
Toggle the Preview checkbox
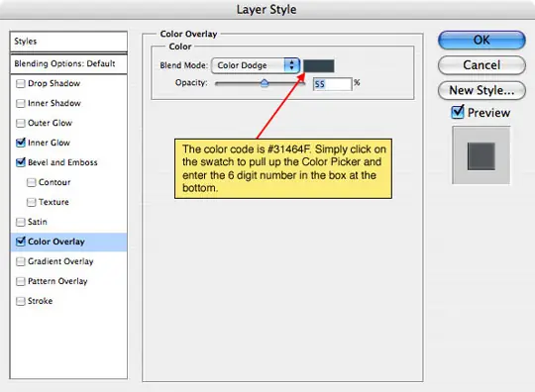tap(458, 112)
